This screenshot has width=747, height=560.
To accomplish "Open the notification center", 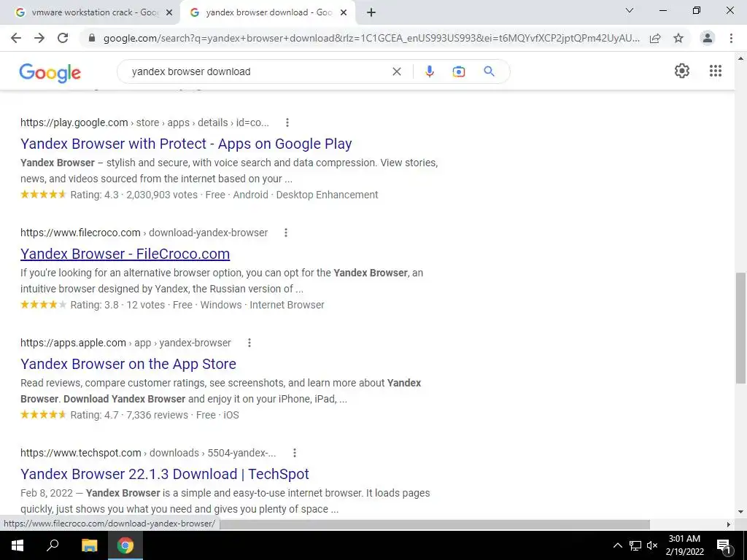I will pos(724,545).
